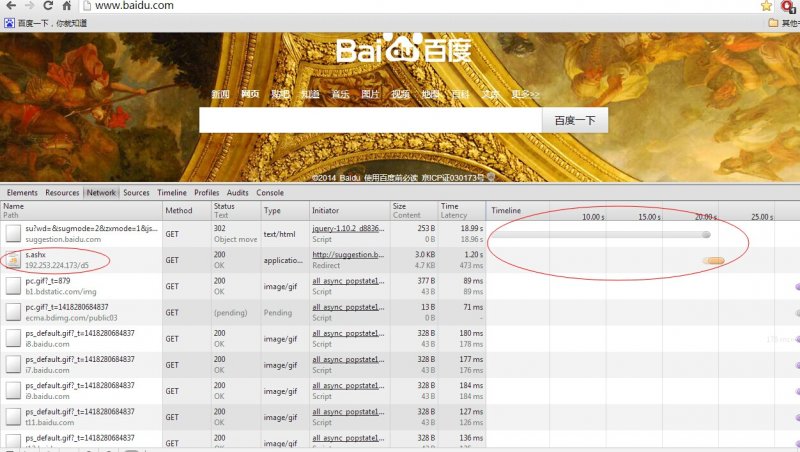This screenshot has width=800, height=452.
Task: Open the 使用百度前必读 footer link
Action: coord(390,178)
